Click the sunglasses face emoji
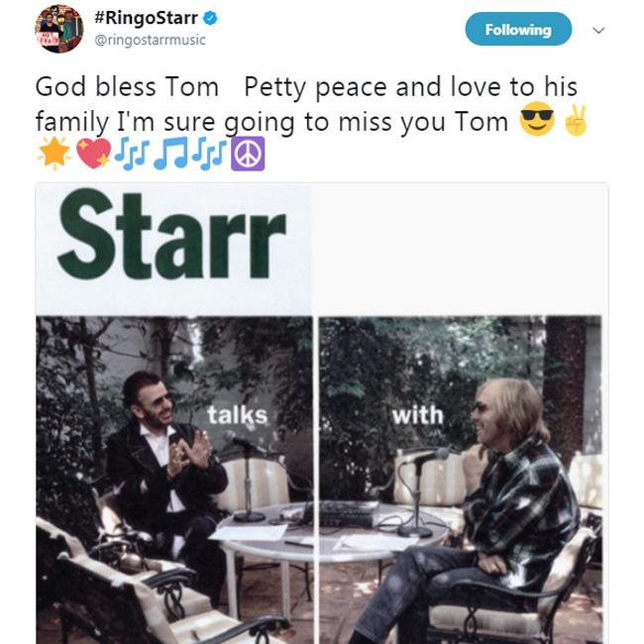Image resolution: width=644 pixels, height=644 pixels. [x=535, y=122]
